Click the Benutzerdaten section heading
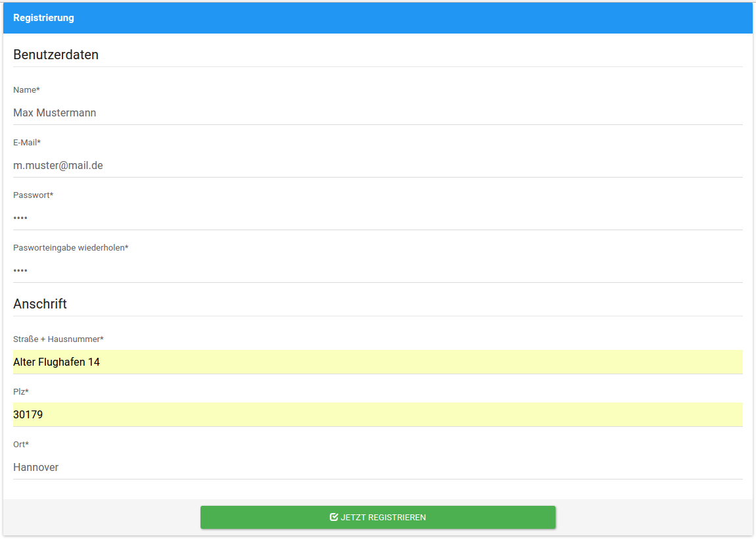This screenshot has width=756, height=540. tap(56, 55)
